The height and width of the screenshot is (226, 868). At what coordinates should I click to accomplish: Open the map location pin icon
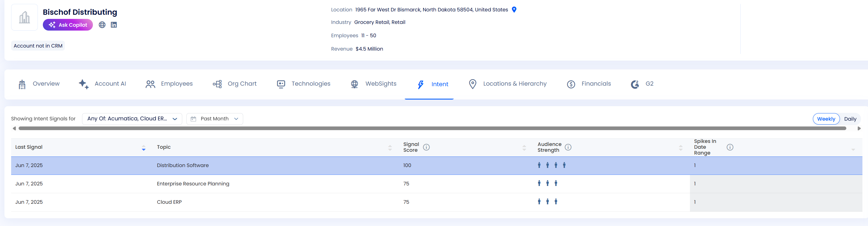click(x=514, y=10)
